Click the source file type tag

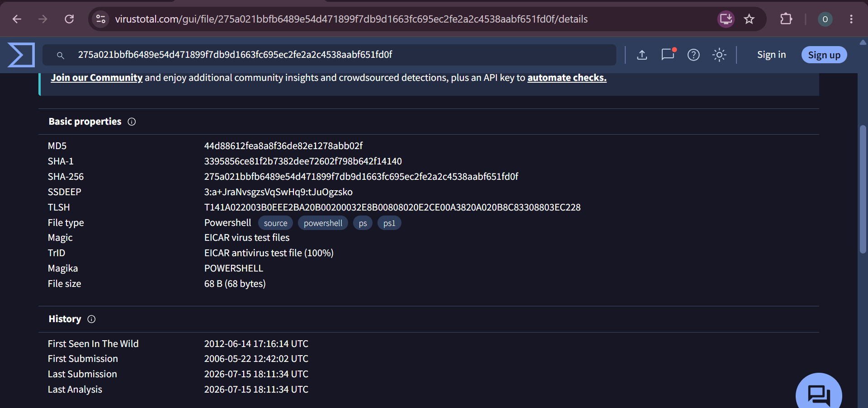(x=275, y=223)
